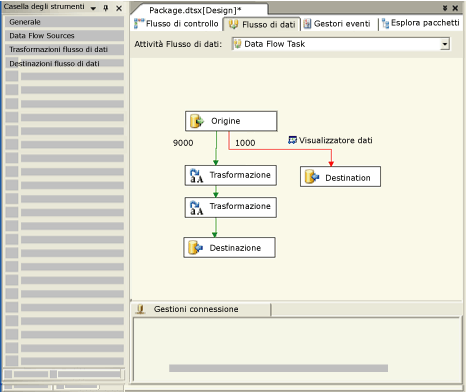Open the Attività Flusso di dati dropdown
Screen dimensions: 467x392
tap(445, 44)
